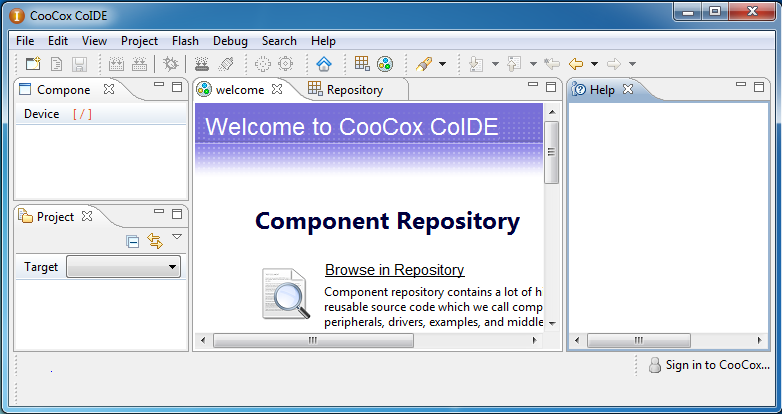Click the Flash Erase icon
Image resolution: width=782 pixels, height=414 pixels.
225,64
